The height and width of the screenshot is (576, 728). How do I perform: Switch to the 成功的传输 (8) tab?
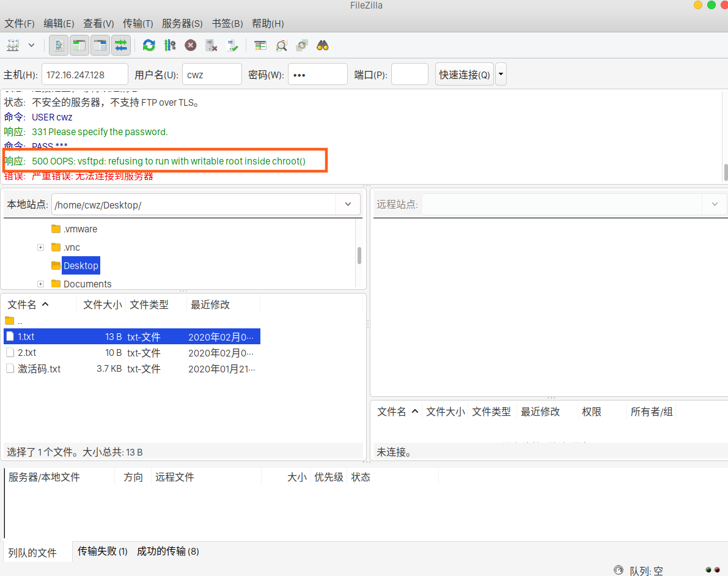coord(168,552)
